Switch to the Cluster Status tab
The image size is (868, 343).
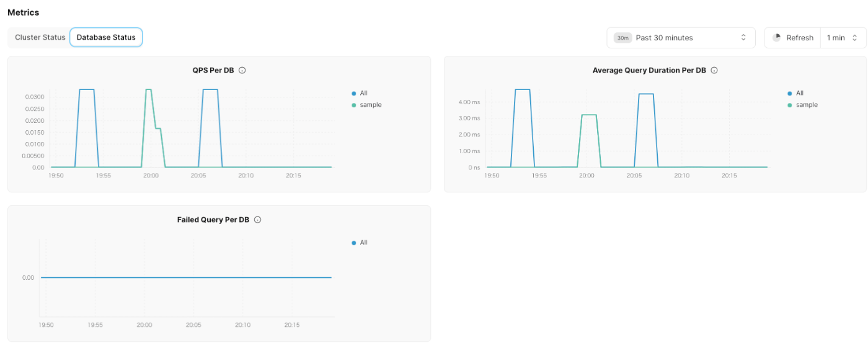coord(40,37)
